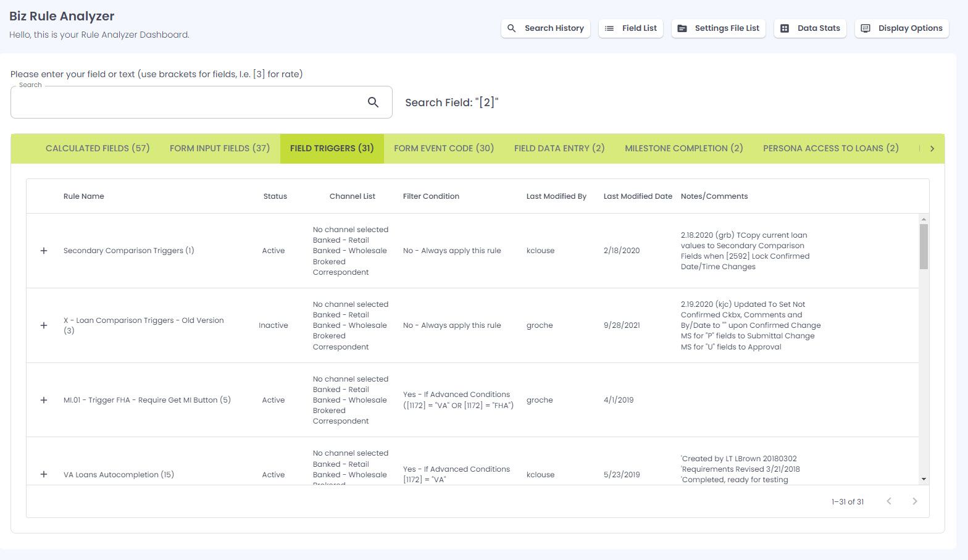Image resolution: width=968 pixels, height=560 pixels.
Task: Expand the VA Loans Autocompletion (15) row
Action: pyautogui.click(x=44, y=475)
